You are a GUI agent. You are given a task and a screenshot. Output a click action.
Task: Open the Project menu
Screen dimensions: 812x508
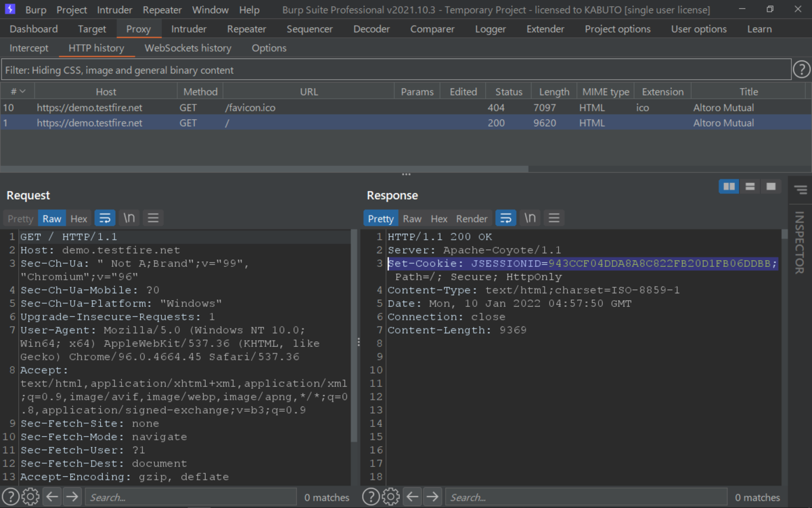72,10
